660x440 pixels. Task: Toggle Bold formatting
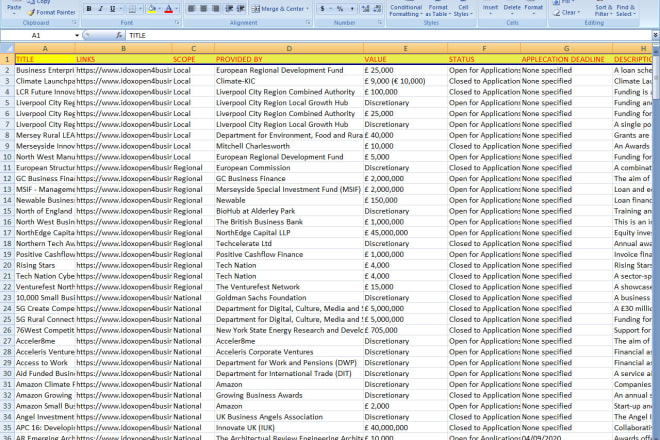click(89, 9)
